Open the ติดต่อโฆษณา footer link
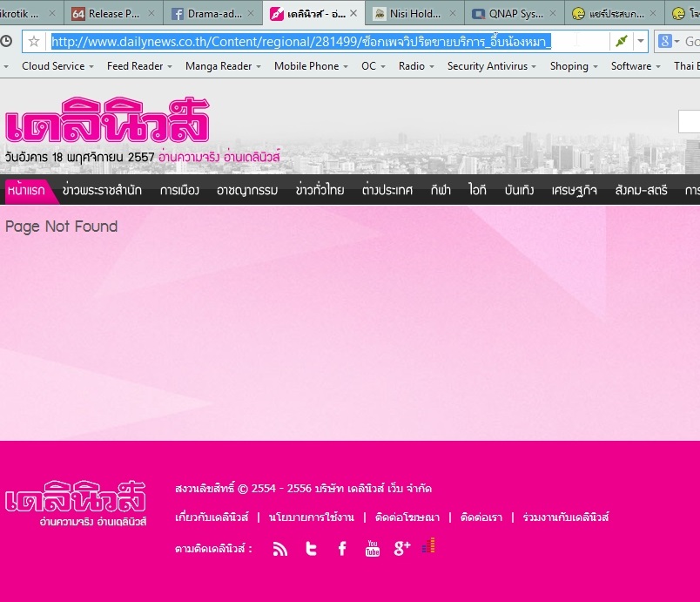The width and height of the screenshot is (700, 602). (407, 517)
